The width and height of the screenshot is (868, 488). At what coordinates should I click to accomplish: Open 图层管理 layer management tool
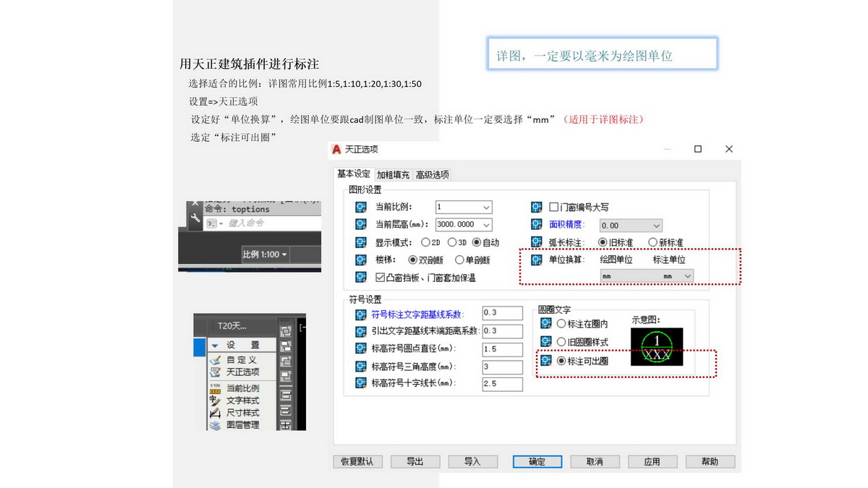tap(243, 424)
